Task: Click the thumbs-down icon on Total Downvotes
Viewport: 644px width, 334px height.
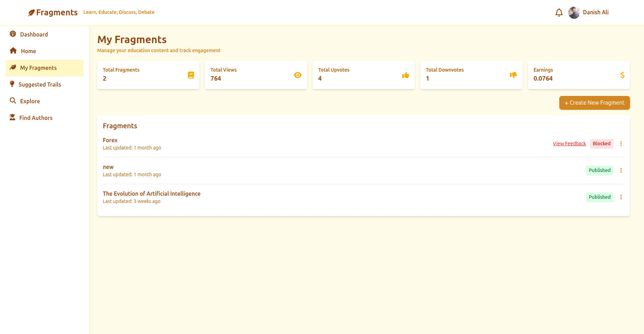Action: (513, 75)
